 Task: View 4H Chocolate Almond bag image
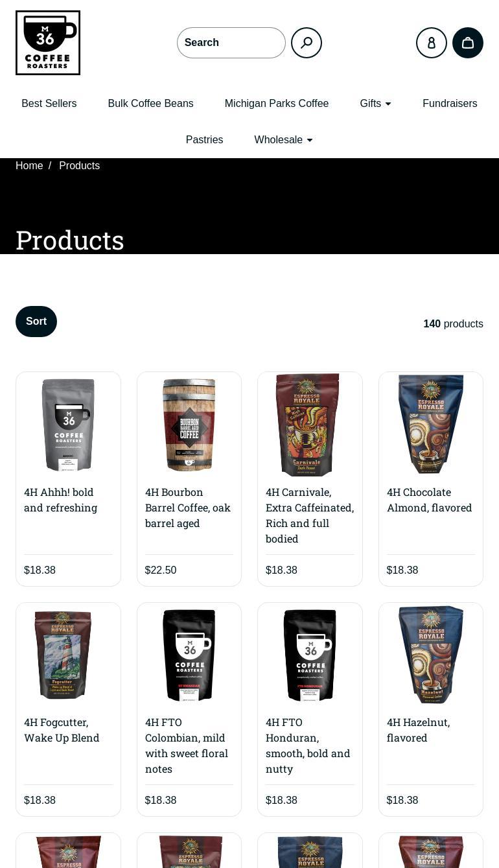tap(431, 425)
